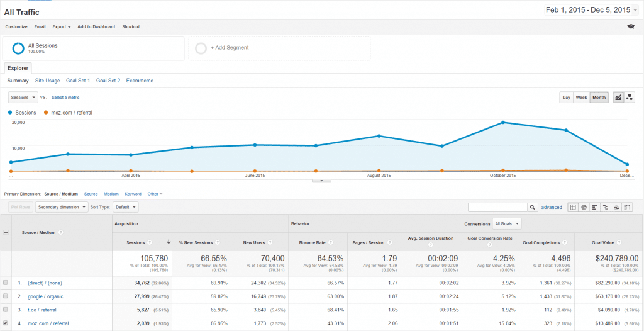The height and width of the screenshot is (331, 644).
Task: Focus the table search input field
Action: click(498, 207)
